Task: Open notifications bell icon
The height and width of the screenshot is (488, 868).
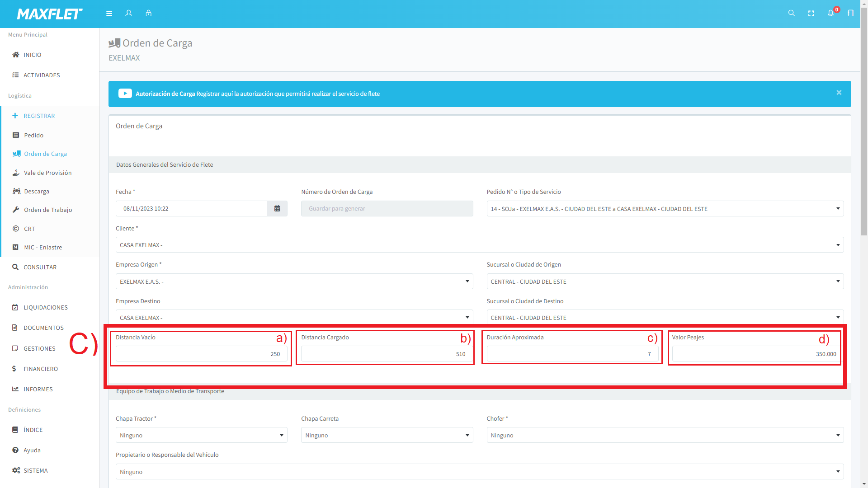Action: [x=830, y=14]
